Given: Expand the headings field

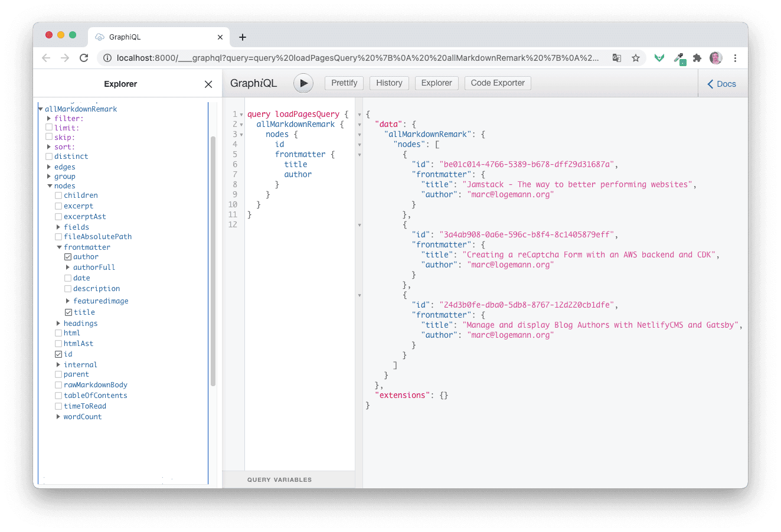Looking at the screenshot, I should [58, 324].
